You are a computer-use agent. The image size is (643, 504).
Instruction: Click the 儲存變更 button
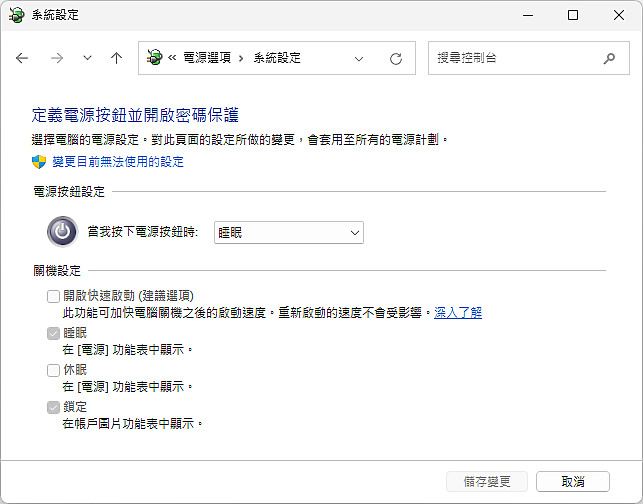487,481
